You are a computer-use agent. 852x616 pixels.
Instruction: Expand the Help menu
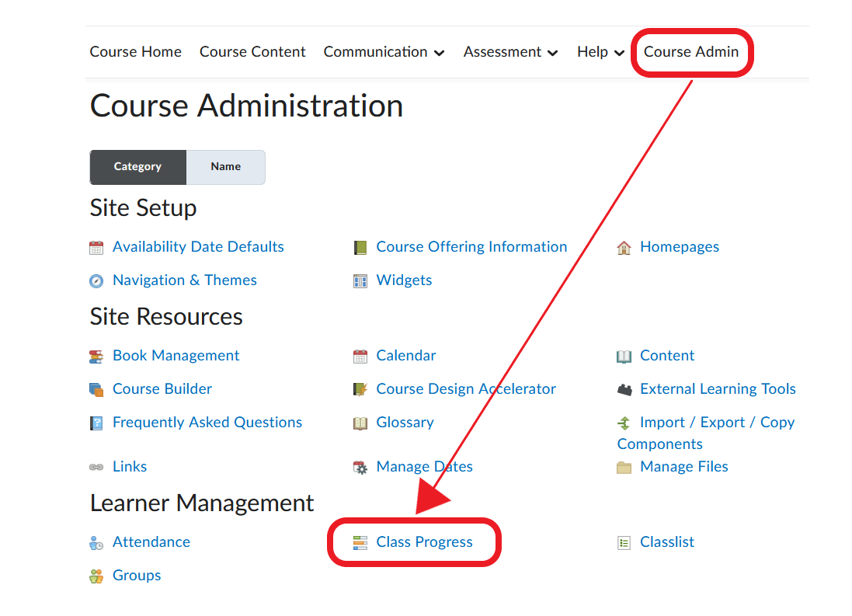coord(600,52)
